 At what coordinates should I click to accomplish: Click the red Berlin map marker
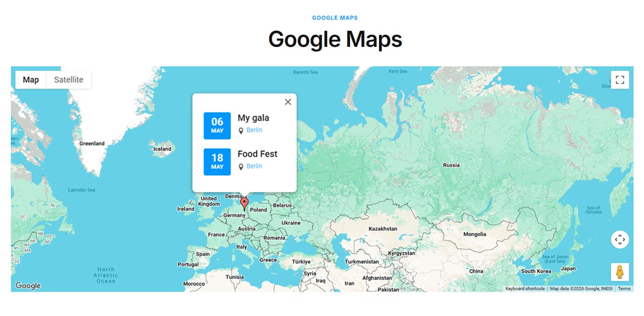click(x=244, y=204)
